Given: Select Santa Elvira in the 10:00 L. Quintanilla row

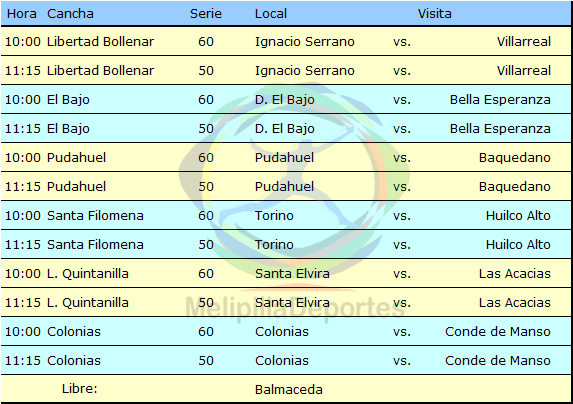Looking at the screenshot, I should click(x=292, y=274).
